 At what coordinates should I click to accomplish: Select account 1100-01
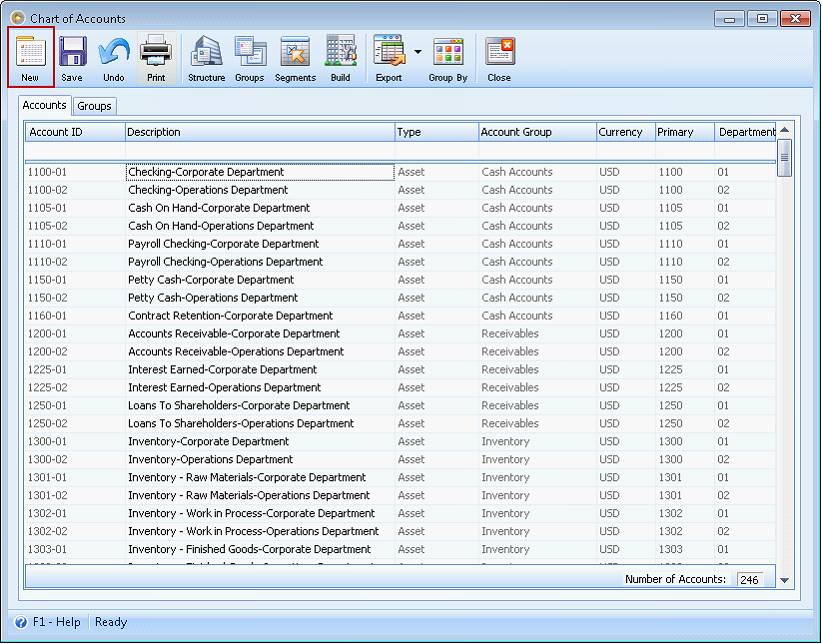pos(48,172)
